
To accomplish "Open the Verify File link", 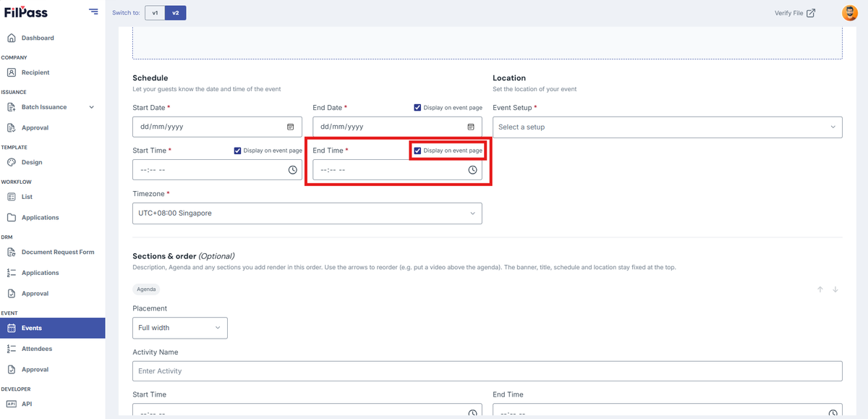I will [x=794, y=13].
